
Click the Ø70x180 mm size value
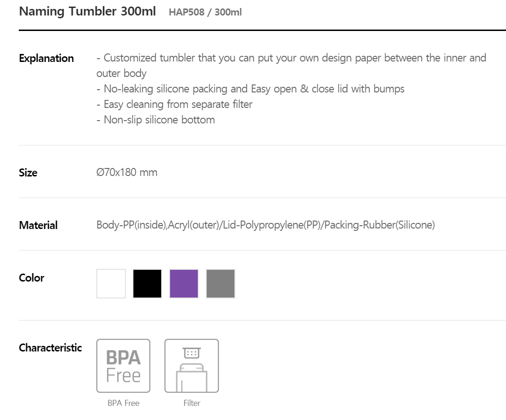tap(127, 172)
